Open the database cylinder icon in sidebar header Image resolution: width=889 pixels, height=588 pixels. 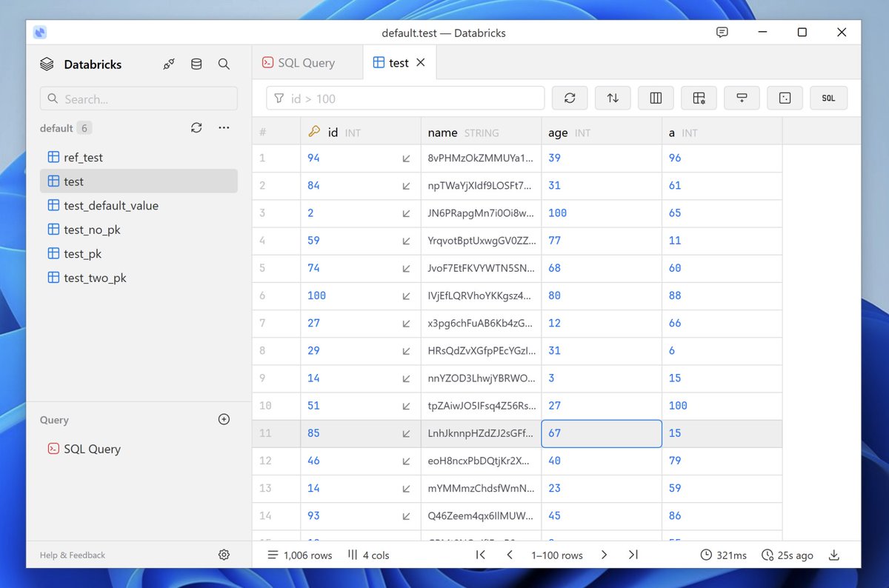pos(196,64)
